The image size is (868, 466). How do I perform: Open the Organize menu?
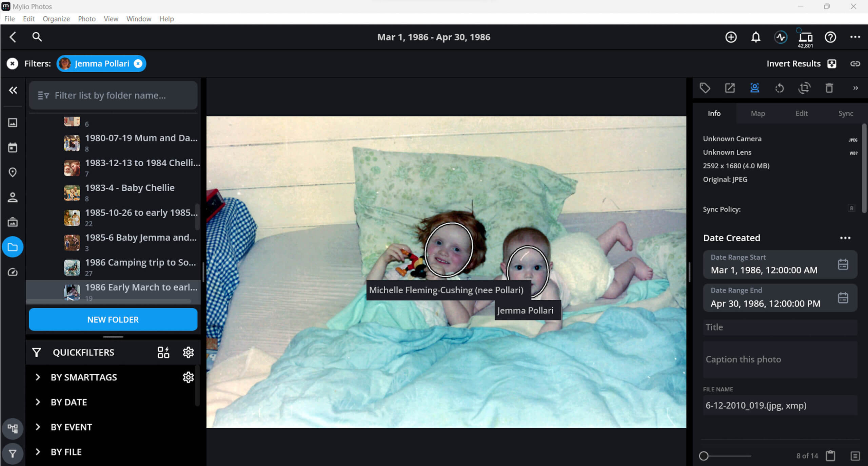tap(56, 19)
